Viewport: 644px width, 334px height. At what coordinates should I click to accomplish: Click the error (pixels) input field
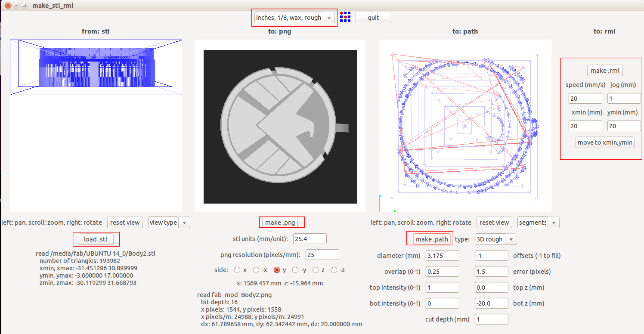492,272
